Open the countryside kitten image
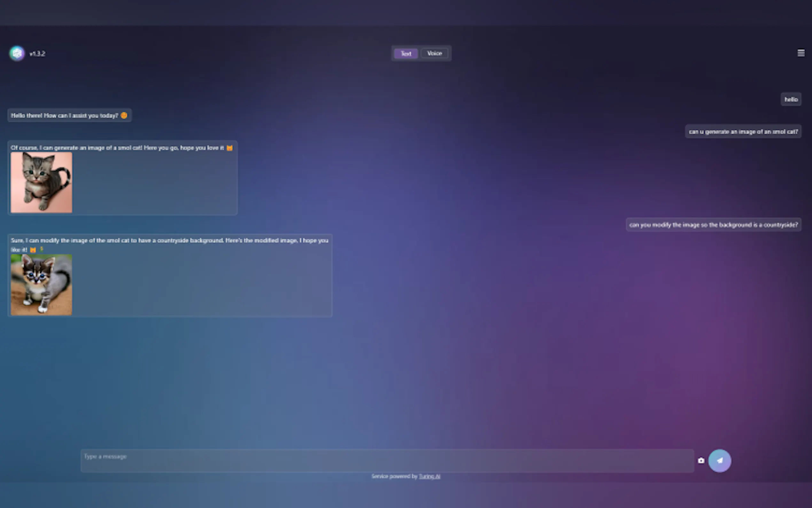812x508 pixels. (41, 285)
